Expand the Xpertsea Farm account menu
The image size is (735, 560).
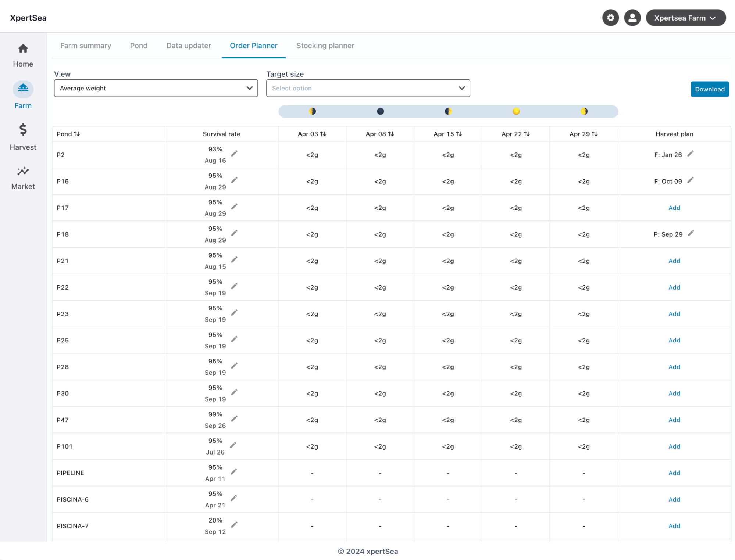coord(686,17)
